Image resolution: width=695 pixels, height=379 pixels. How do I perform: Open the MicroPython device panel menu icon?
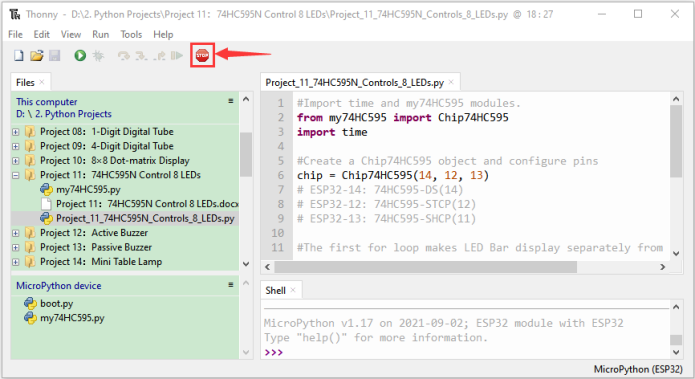coord(230,285)
